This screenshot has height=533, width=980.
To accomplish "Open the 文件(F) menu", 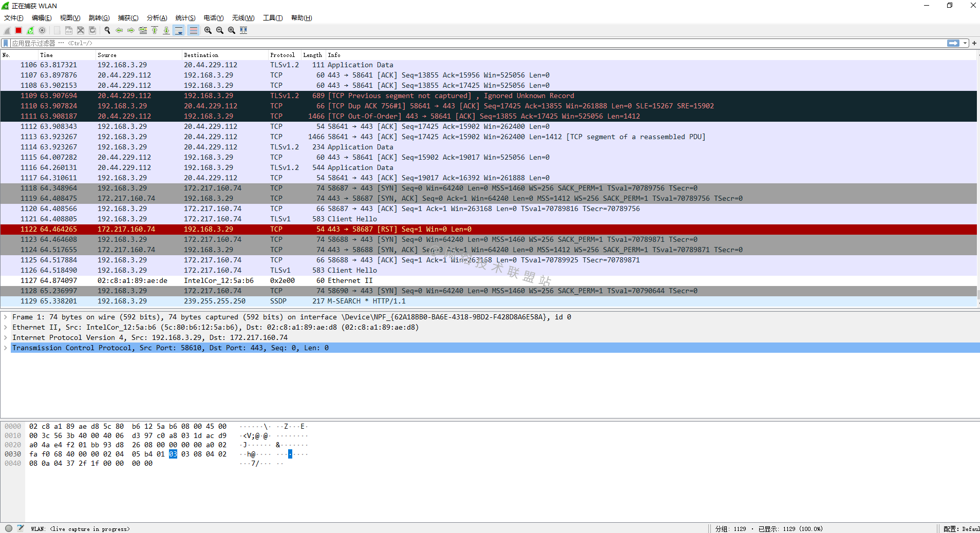I will tap(14, 18).
